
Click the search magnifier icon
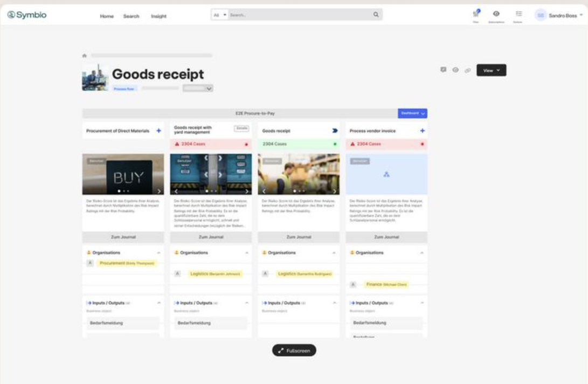point(376,15)
